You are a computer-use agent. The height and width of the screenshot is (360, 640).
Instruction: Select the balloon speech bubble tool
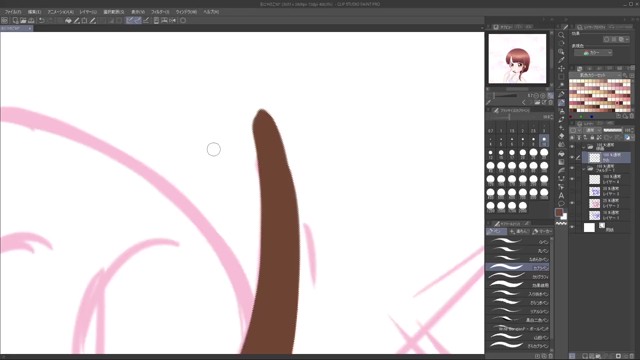coord(562,204)
